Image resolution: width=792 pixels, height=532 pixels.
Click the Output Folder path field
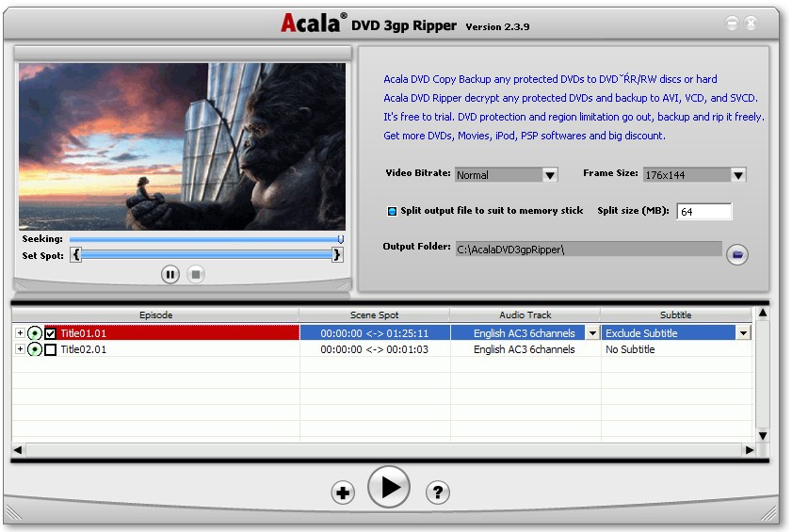(x=589, y=250)
